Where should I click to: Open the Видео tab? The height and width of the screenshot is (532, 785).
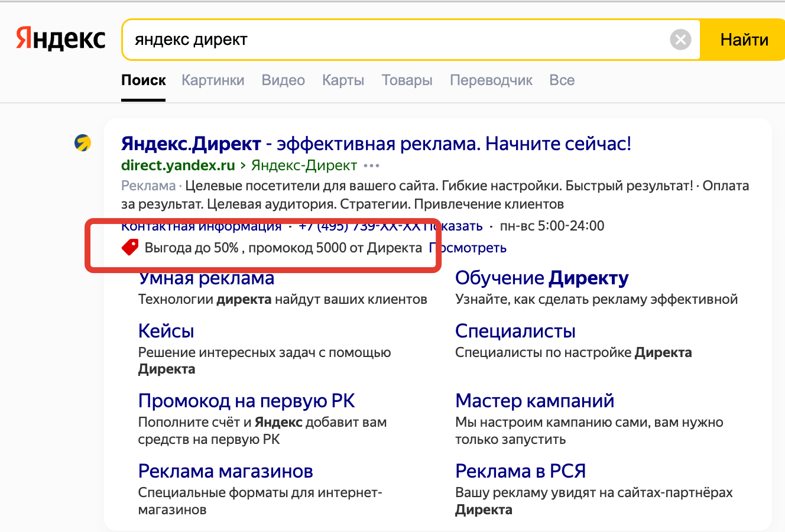283,80
